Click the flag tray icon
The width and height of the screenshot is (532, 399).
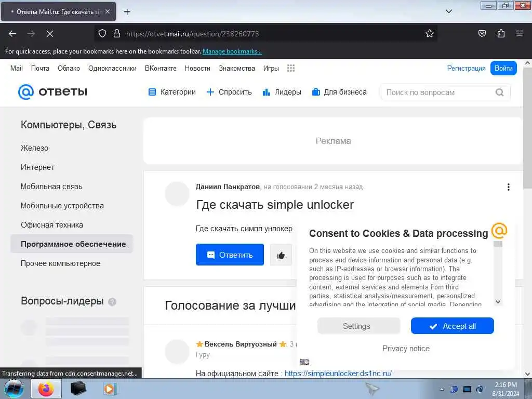click(454, 390)
